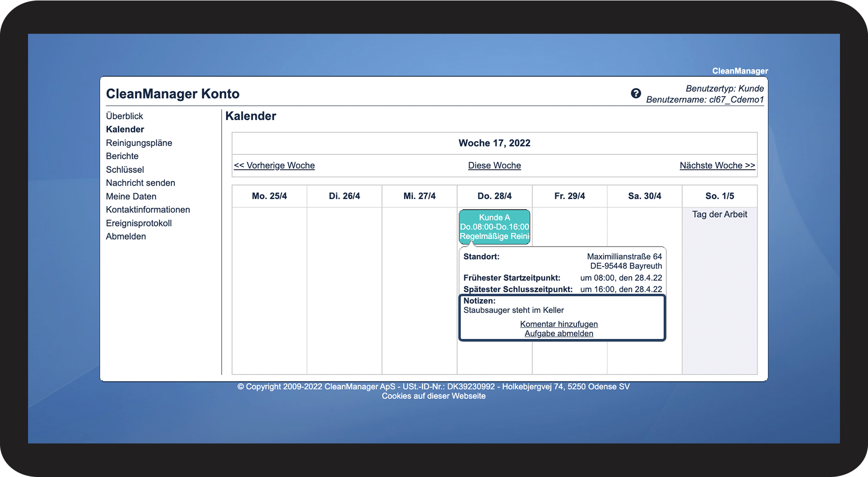
Task: Open Meine Daten
Action: (x=131, y=196)
